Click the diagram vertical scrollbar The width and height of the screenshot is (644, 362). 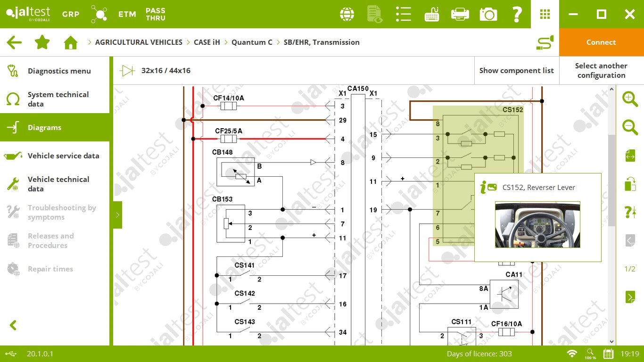pos(612,181)
